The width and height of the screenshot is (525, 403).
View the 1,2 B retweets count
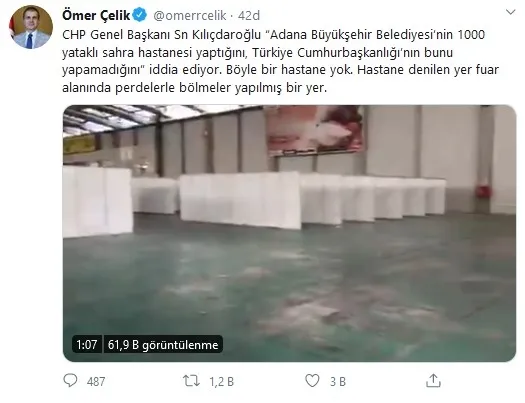pyautogui.click(x=221, y=382)
